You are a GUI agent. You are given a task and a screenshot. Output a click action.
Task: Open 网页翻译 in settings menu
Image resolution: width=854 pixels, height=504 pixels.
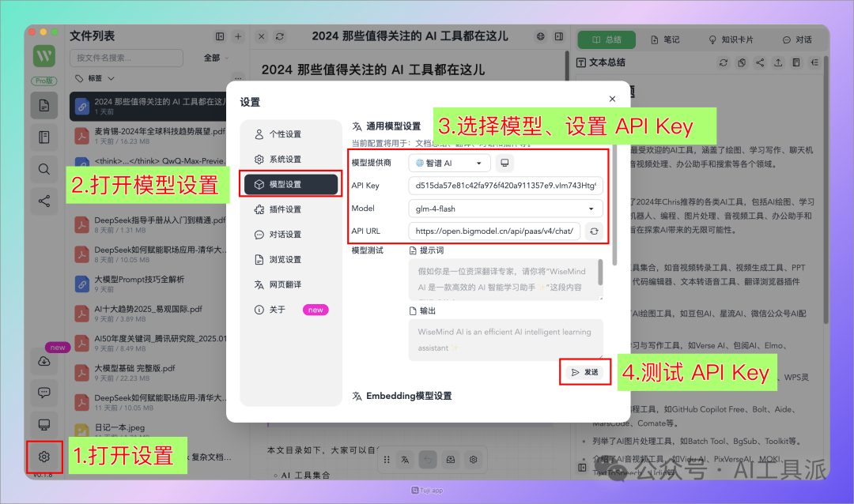click(x=291, y=284)
